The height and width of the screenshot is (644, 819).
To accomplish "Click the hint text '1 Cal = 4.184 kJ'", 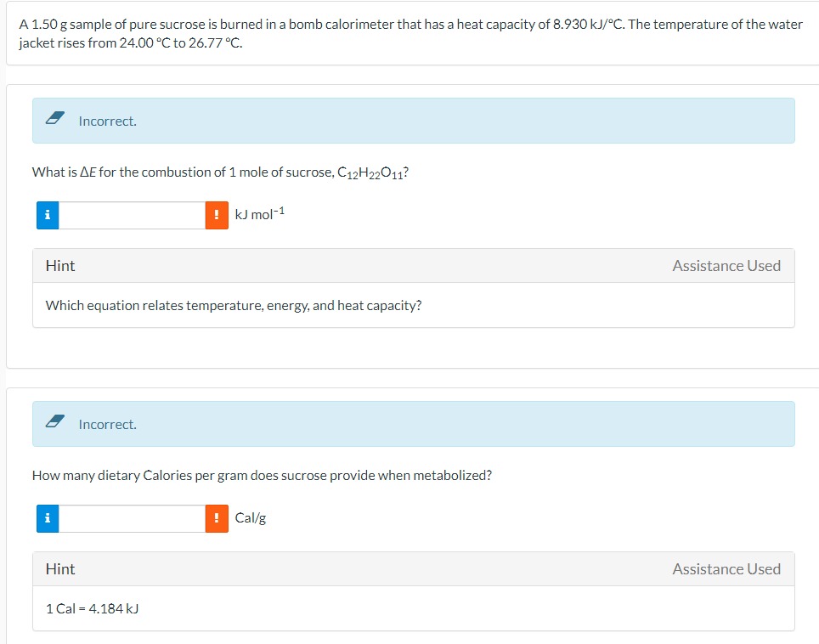I will (x=92, y=609).
